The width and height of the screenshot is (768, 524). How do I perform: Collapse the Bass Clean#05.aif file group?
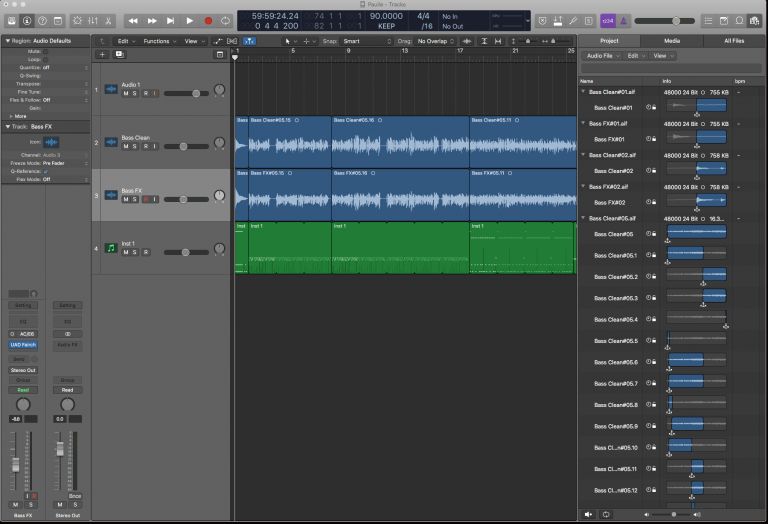[583, 218]
